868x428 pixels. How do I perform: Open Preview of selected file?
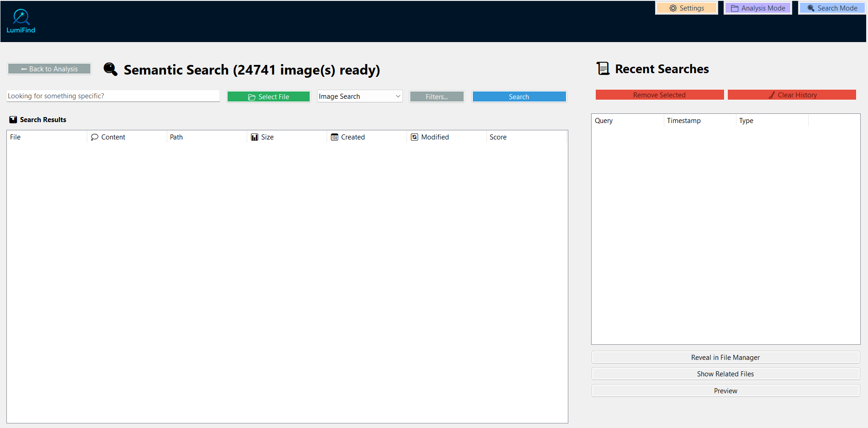[725, 391]
